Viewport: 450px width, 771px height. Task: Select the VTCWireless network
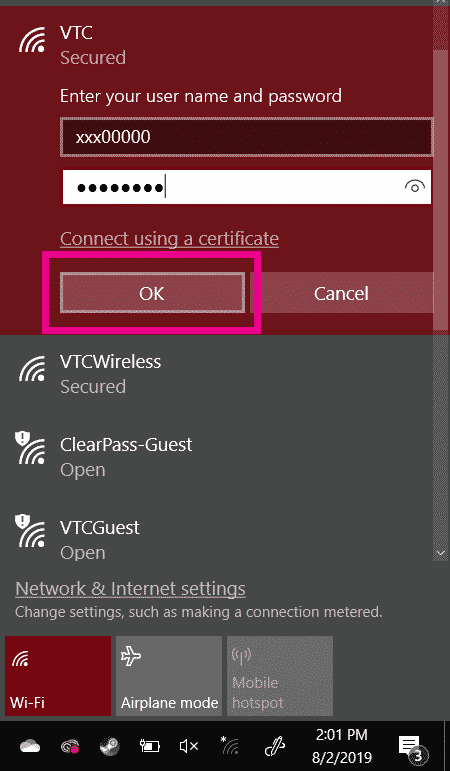(x=216, y=374)
